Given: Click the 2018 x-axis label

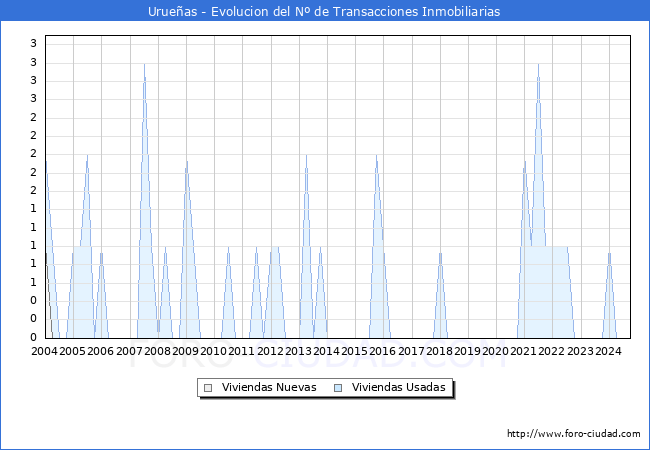Looking at the screenshot, I should point(439,351).
